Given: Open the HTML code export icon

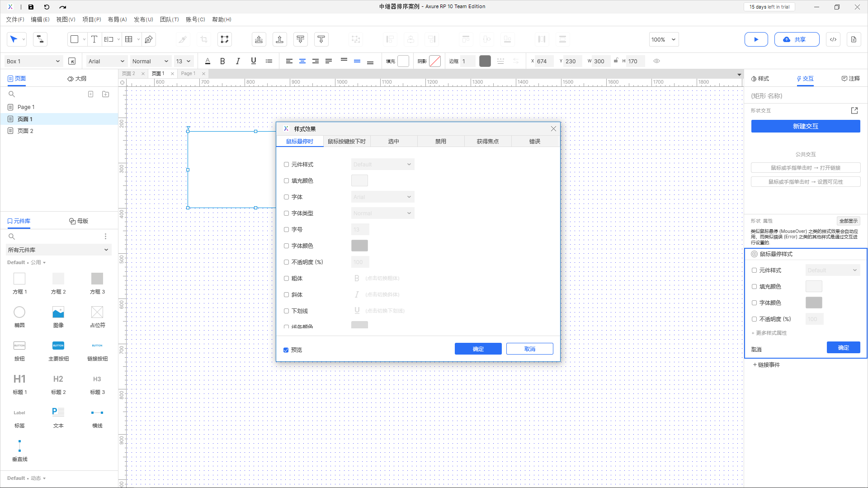Looking at the screenshot, I should [x=833, y=39].
